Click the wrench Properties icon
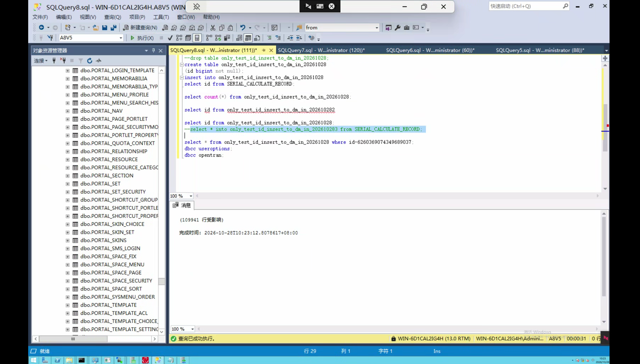Screen dimensions: 640x364 pyautogui.click(x=398, y=28)
